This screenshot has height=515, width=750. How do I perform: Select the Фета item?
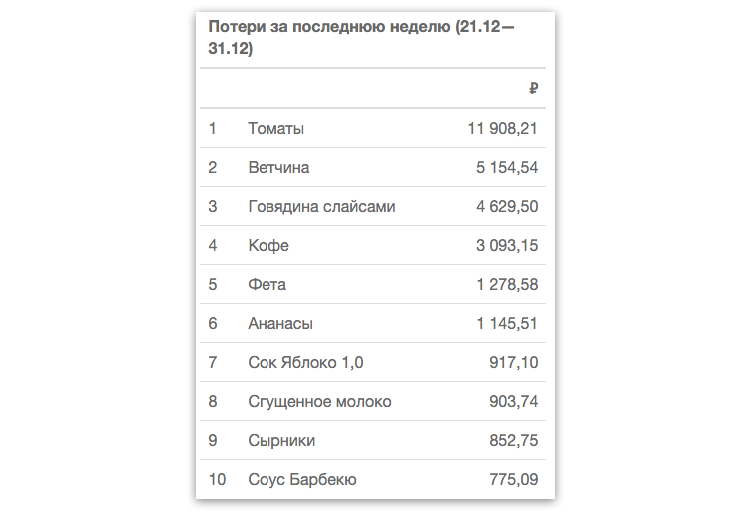(267, 285)
